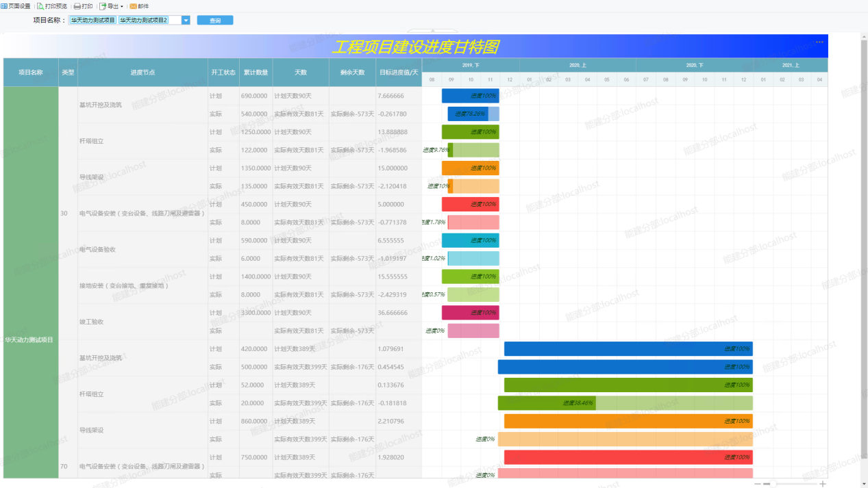Click the zoom out minus icon
Image resolution: width=868 pixels, height=488 pixels.
click(758, 484)
